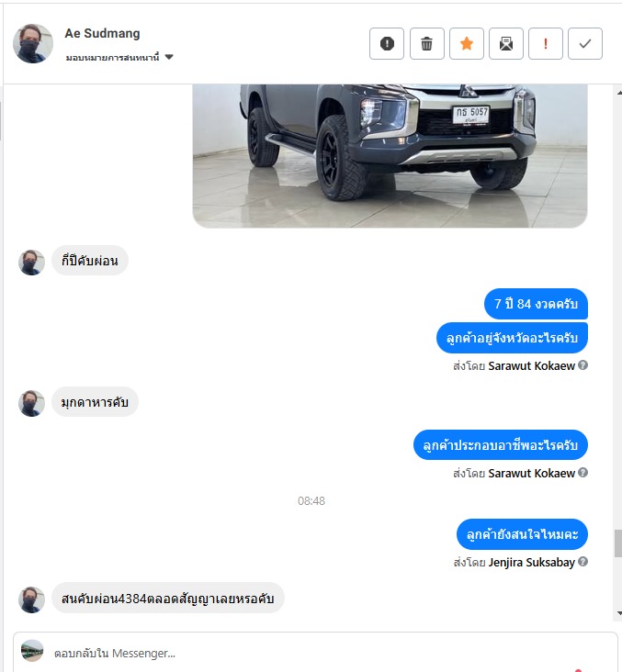
Task: Open the Mitsubishi pickup truck photo
Action: pyautogui.click(x=390, y=155)
